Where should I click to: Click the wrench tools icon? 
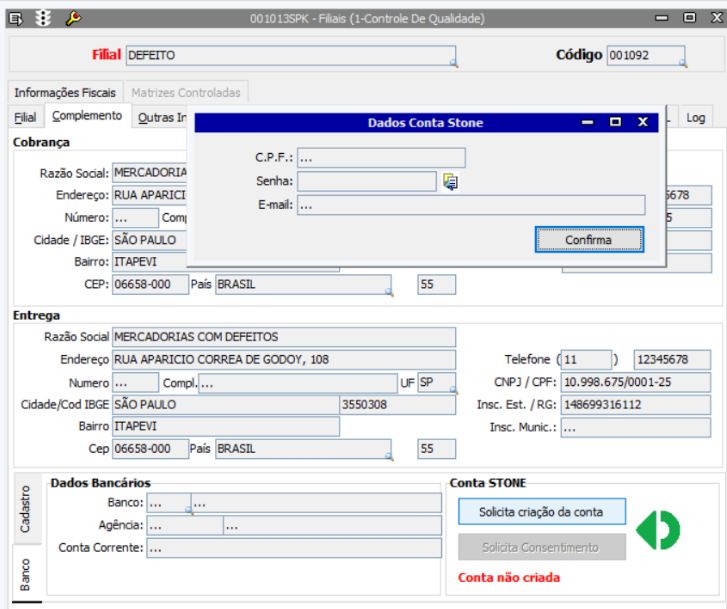coord(72,18)
